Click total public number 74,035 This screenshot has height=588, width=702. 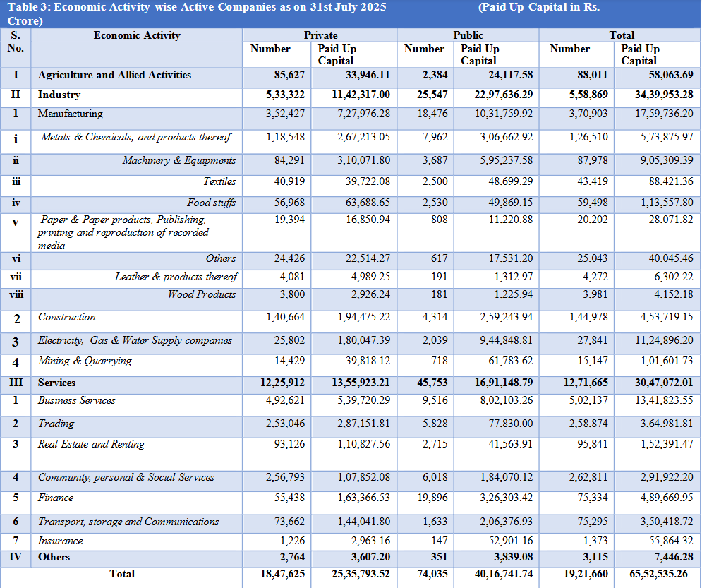click(432, 574)
